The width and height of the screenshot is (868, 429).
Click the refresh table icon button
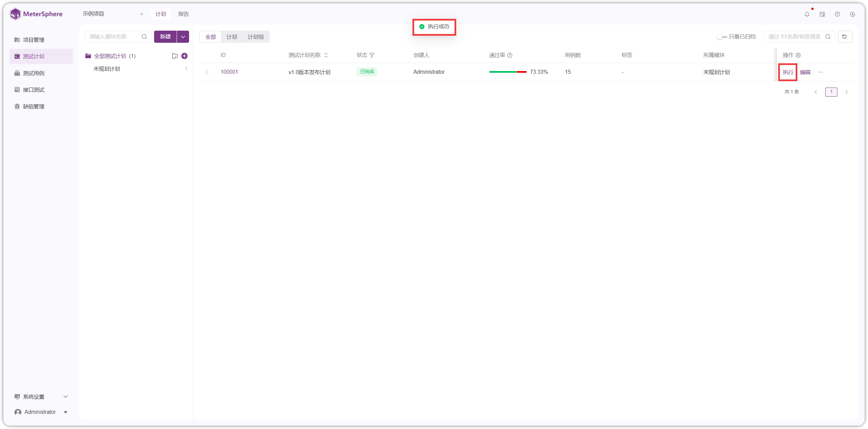pos(845,36)
